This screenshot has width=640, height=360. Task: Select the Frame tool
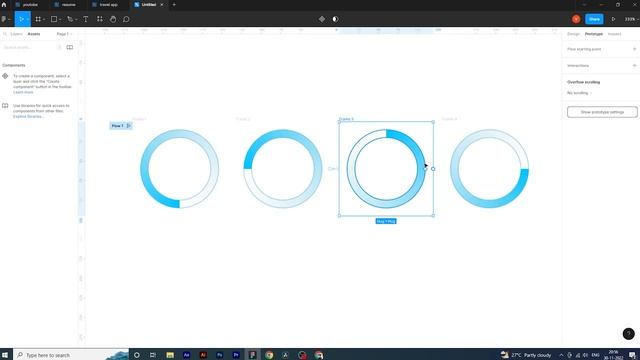click(x=38, y=19)
